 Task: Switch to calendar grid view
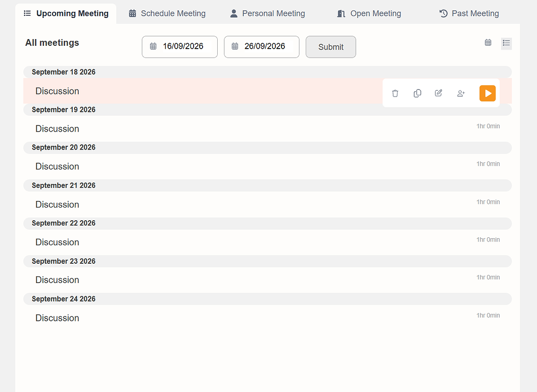[x=488, y=43]
